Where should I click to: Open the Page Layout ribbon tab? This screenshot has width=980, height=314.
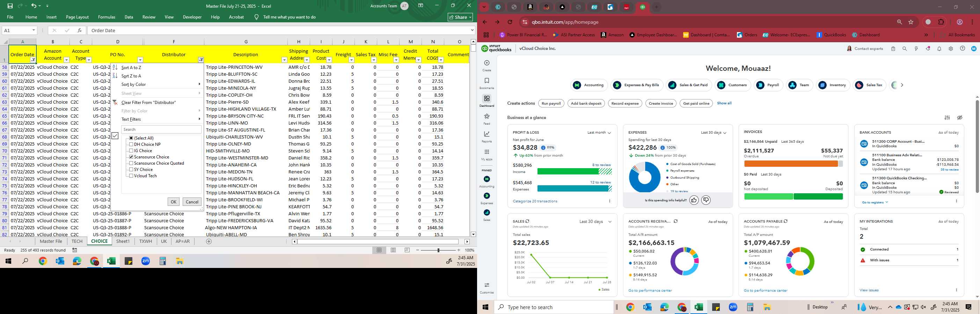pos(77,17)
